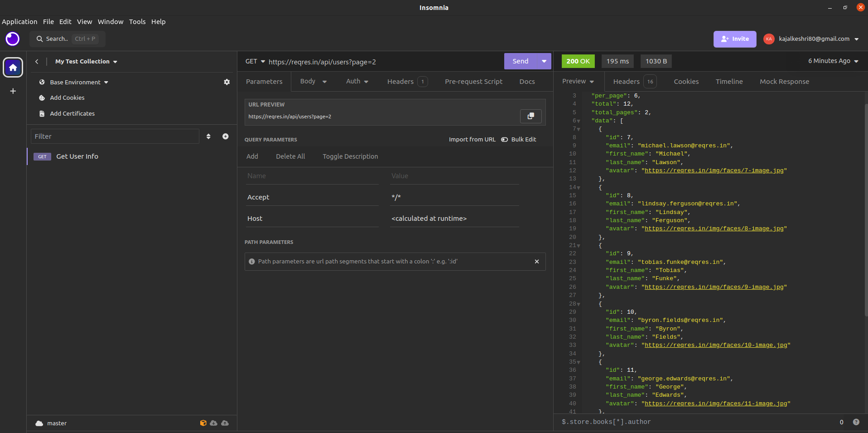Click the Insomnia logo icon
Screen dimensions: 868x433
13,39
